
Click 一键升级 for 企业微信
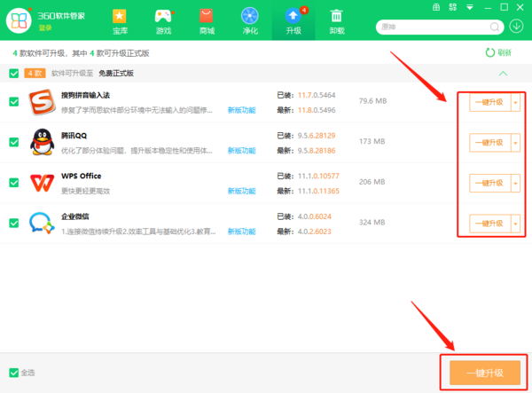click(489, 223)
